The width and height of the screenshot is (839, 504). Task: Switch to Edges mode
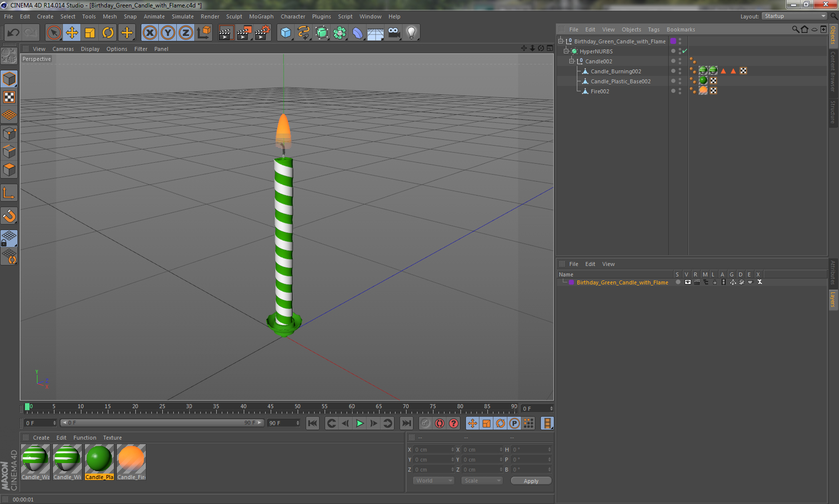tap(9, 152)
